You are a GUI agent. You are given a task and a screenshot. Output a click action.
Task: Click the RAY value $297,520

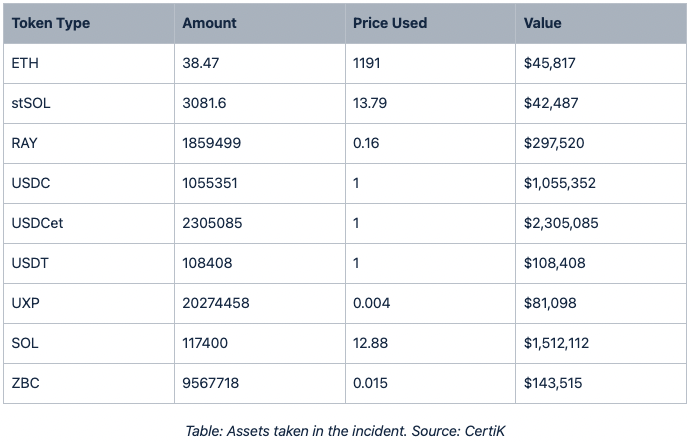554,143
